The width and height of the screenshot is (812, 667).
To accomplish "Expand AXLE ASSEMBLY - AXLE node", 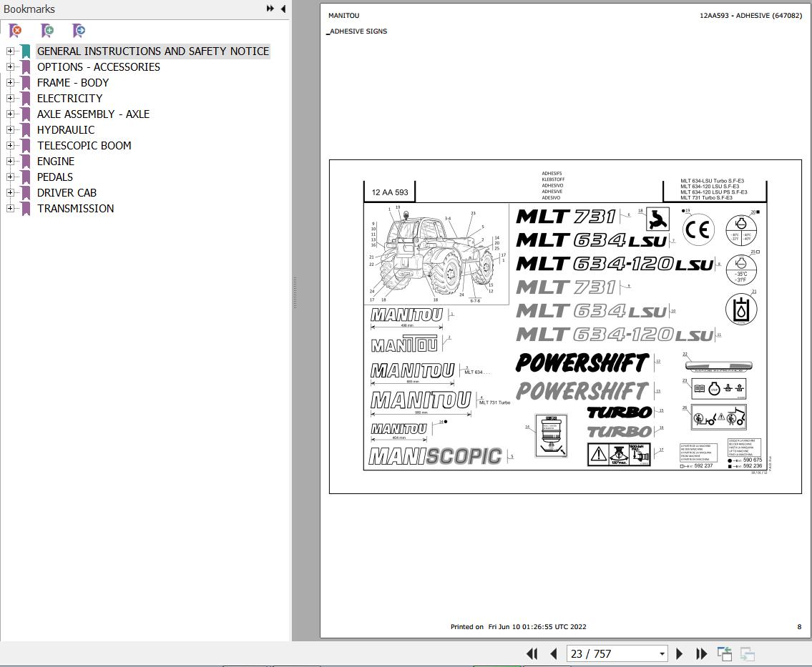I will pyautogui.click(x=10, y=114).
